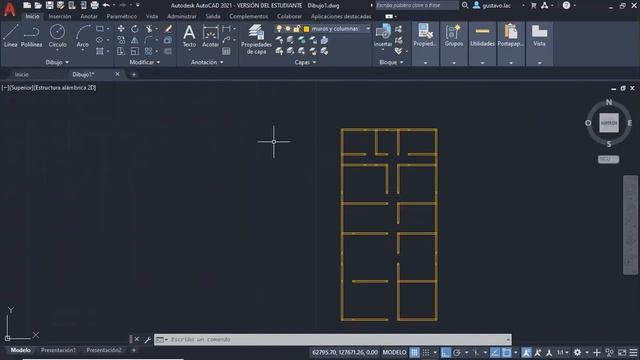Switch to the Presentación1 layout tab
Image resolution: width=640 pixels, height=360 pixels.
(x=58, y=350)
